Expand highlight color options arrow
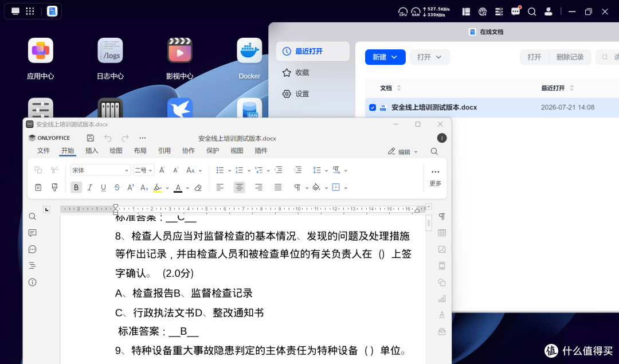Screen dimensions: 619x364 [x=167, y=188]
